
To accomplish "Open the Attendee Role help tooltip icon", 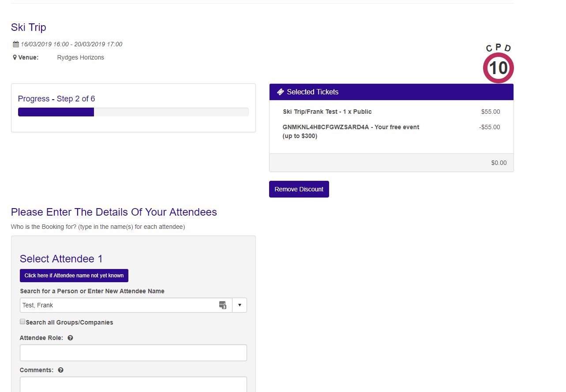I will pyautogui.click(x=70, y=338).
